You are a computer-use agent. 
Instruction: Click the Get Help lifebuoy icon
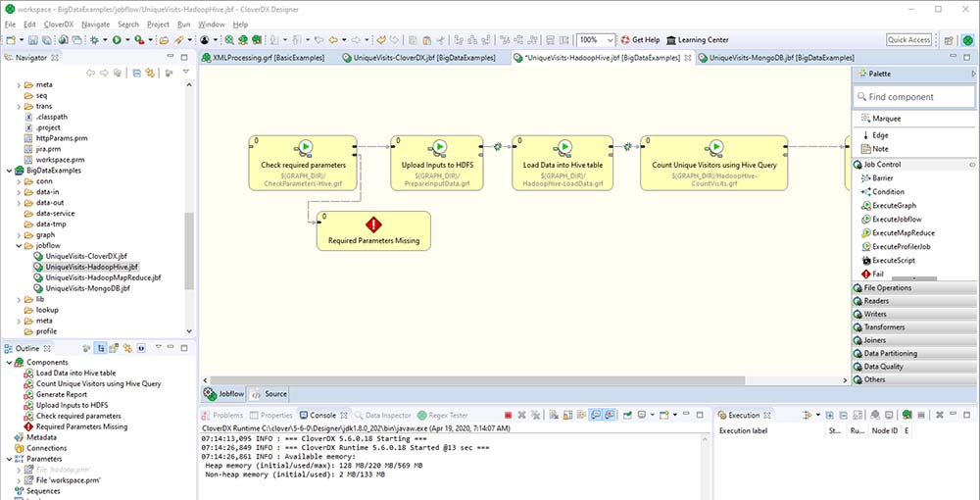pos(624,40)
